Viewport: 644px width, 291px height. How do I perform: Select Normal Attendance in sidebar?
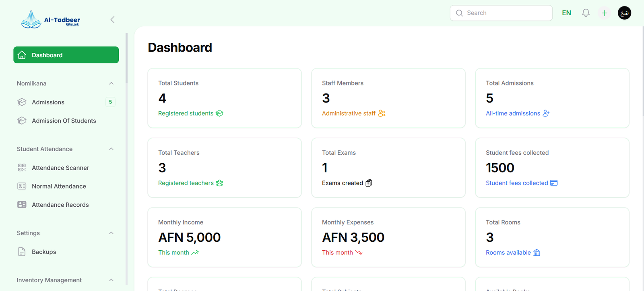[x=59, y=186]
